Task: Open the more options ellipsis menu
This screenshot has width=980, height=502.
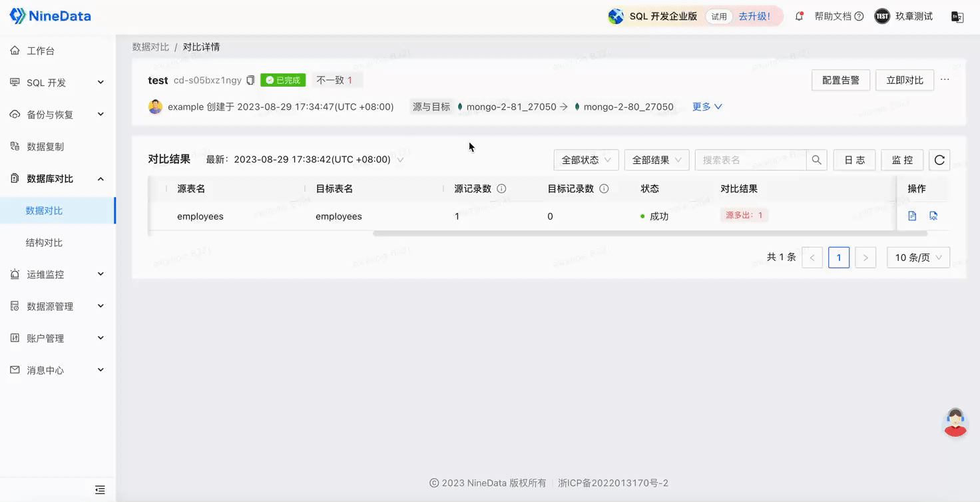Action: pos(945,80)
